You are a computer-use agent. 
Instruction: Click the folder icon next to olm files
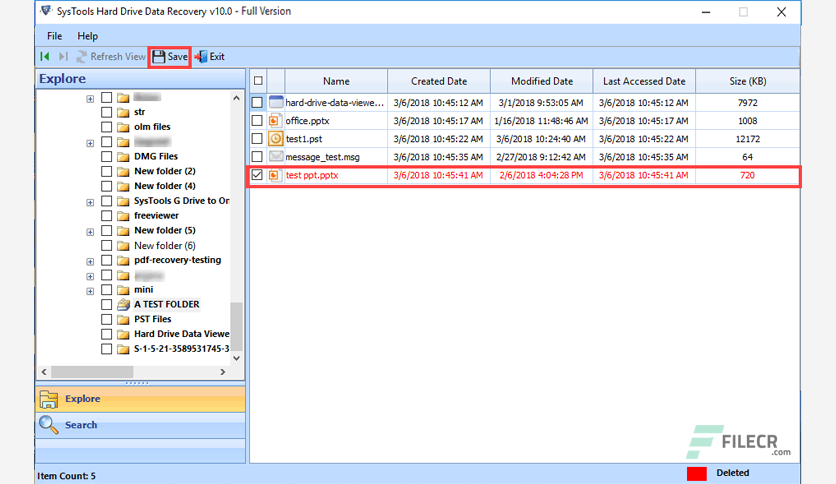coord(123,127)
